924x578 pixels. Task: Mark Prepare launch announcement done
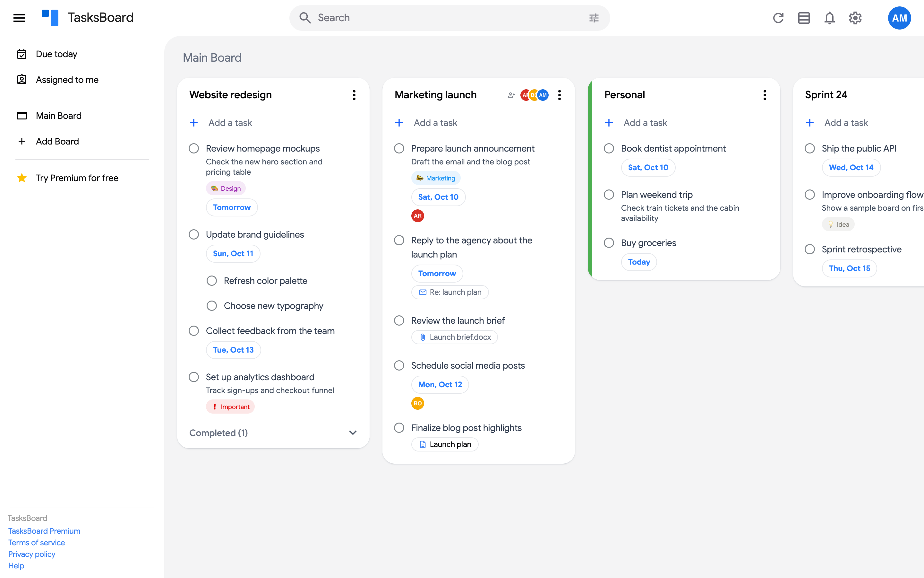(399, 148)
